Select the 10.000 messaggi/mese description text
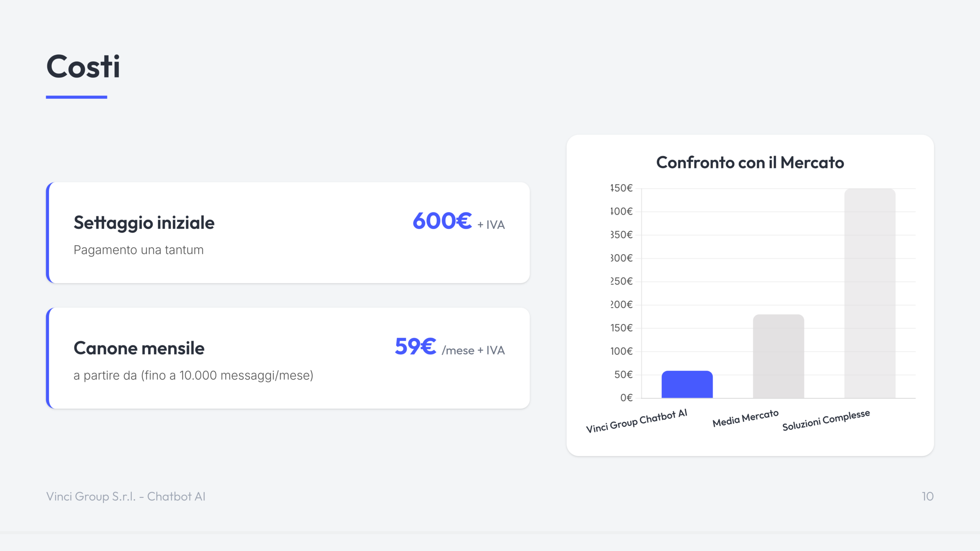This screenshot has height=551, width=980. pyautogui.click(x=193, y=375)
